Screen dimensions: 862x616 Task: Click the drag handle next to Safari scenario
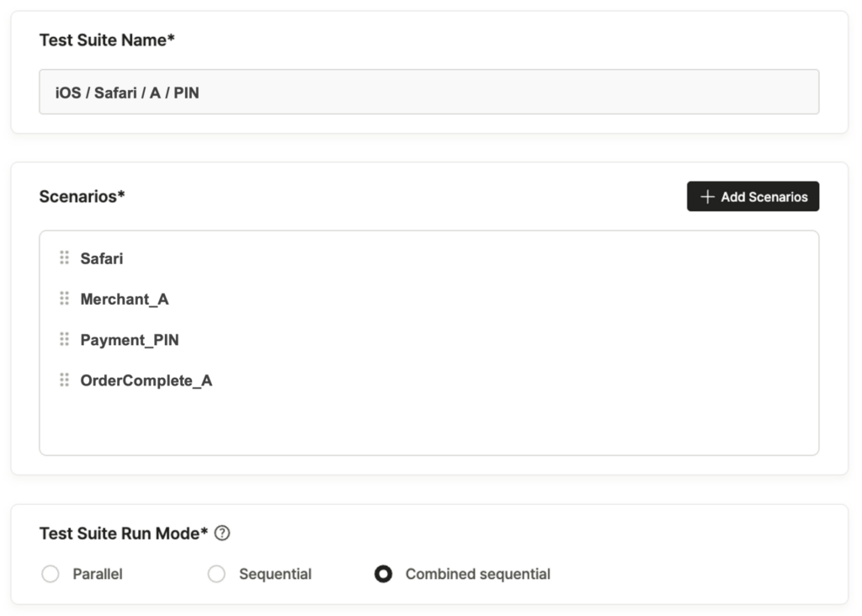pos(64,258)
